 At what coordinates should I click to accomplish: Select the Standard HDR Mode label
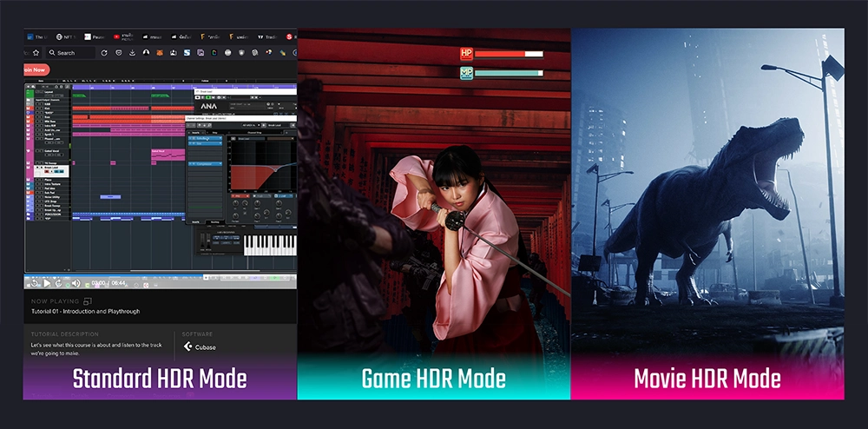[160, 379]
